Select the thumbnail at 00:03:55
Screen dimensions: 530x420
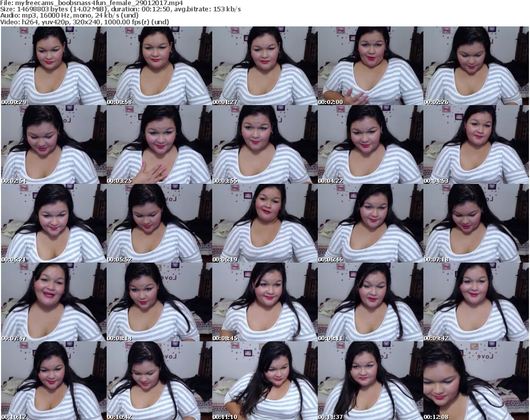point(264,144)
